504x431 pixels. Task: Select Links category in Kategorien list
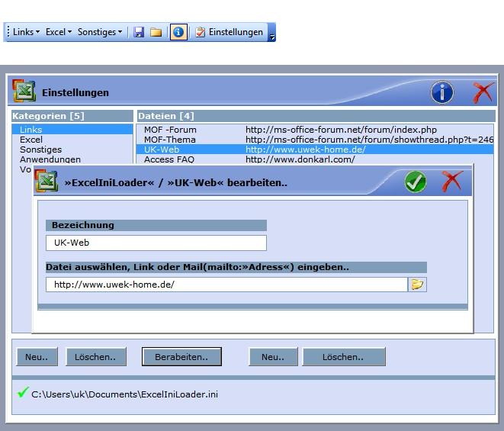point(31,130)
